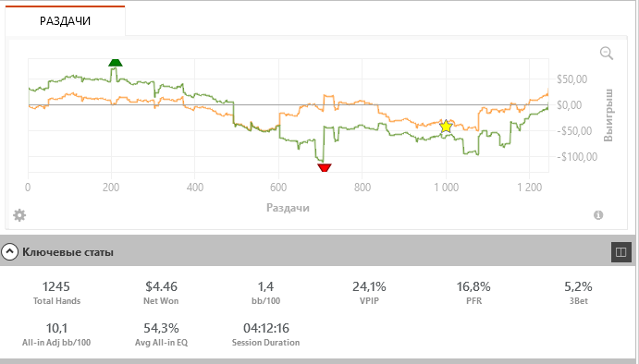The height and width of the screenshot is (364, 639).
Task: Click the 54,3% Avg All-in EQ stat
Action: click(x=162, y=334)
